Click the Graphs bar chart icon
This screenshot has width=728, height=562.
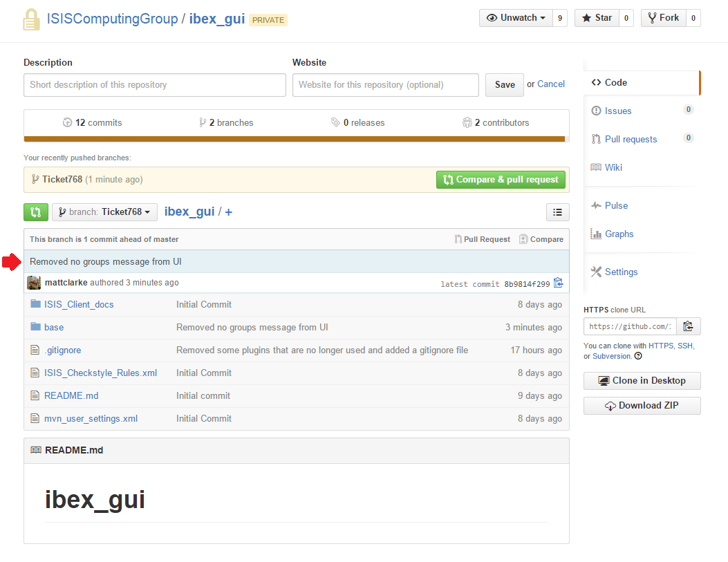[x=596, y=234]
